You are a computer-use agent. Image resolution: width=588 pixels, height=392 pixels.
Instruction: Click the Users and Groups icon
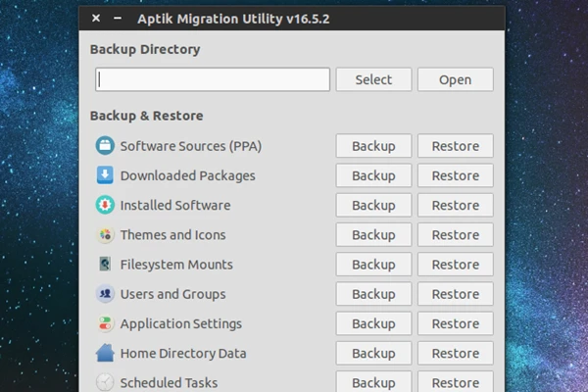click(105, 294)
